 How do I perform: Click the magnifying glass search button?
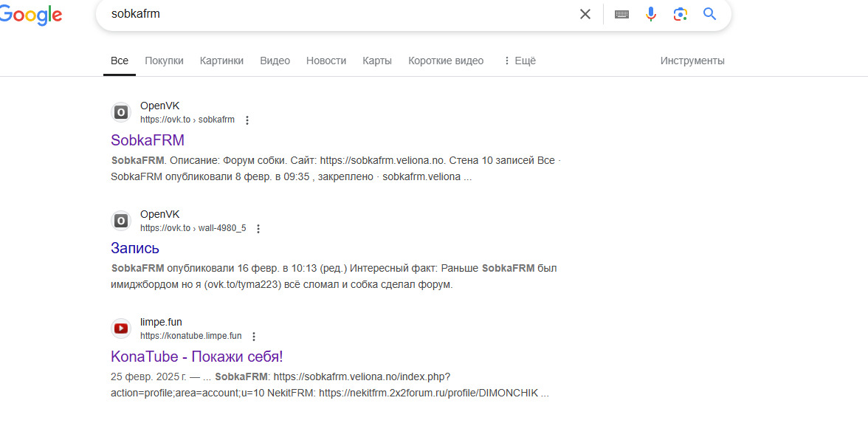click(709, 14)
